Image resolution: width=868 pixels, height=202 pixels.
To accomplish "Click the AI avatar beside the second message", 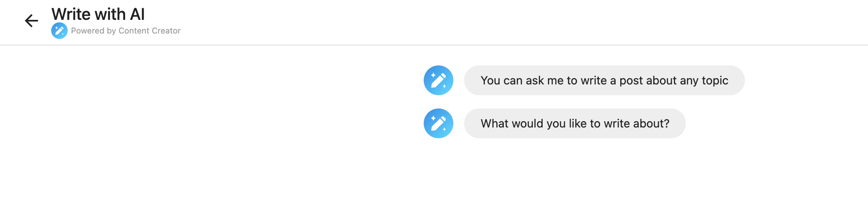I will pyautogui.click(x=438, y=123).
